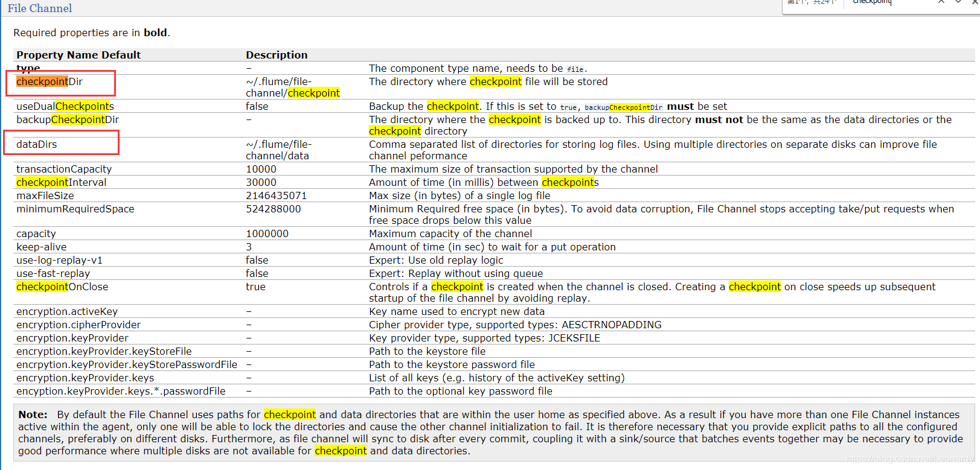Click default value '524288000' for minimumRequiredSpace

(273, 209)
